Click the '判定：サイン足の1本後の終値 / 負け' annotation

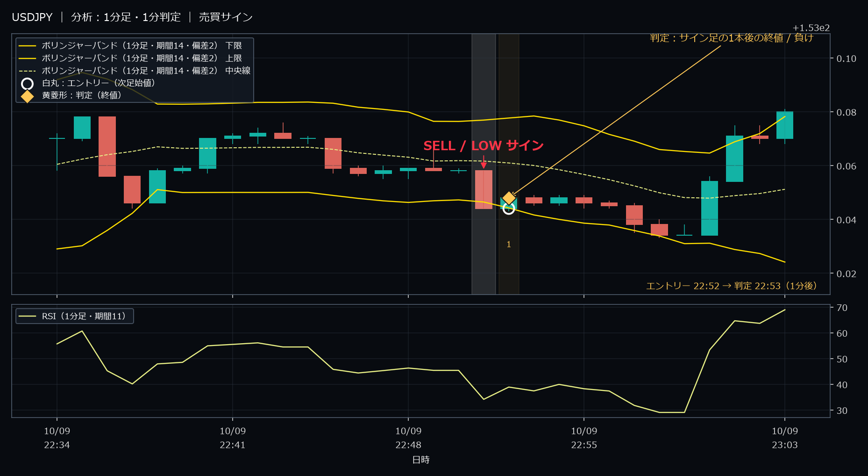click(x=732, y=38)
